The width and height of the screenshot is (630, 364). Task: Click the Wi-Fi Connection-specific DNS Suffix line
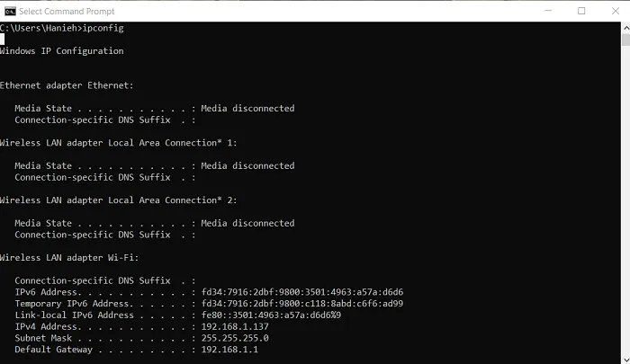tap(105, 280)
